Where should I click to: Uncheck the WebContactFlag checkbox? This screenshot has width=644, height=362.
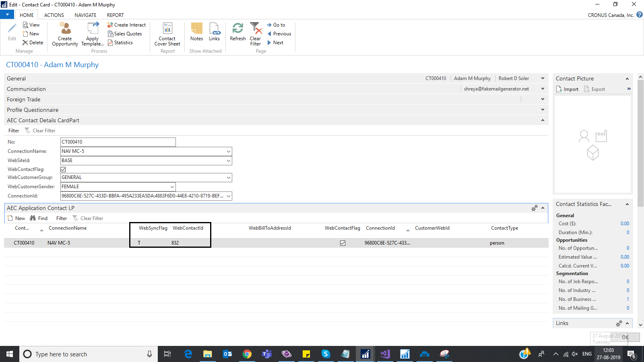point(63,169)
